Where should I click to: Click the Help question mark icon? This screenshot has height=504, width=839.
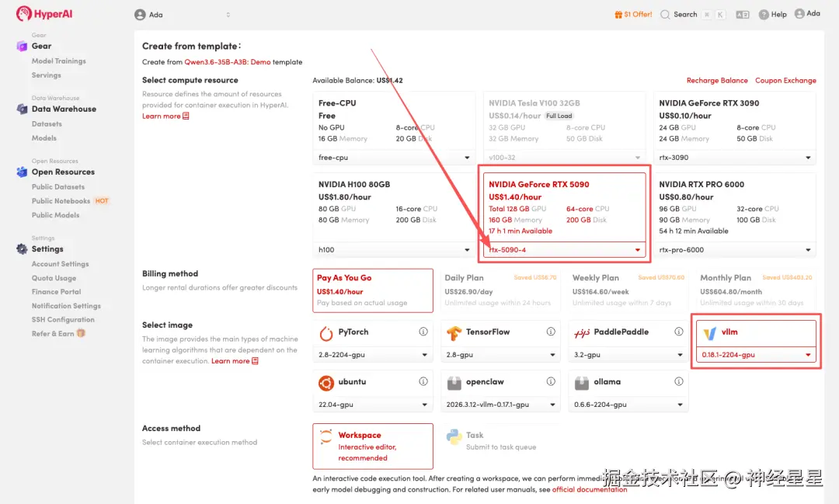(x=764, y=15)
